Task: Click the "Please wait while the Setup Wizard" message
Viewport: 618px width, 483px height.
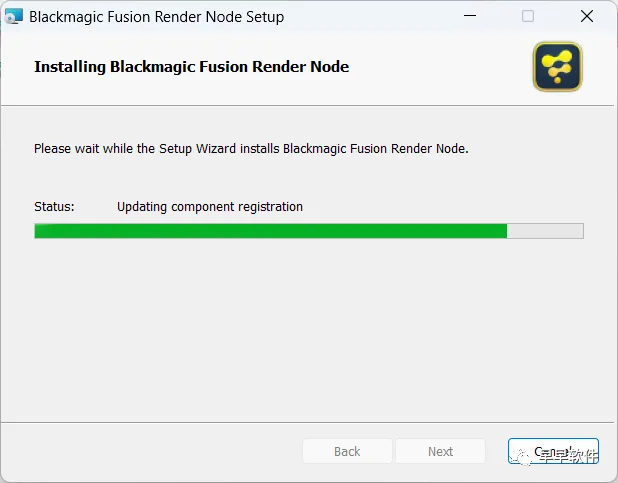Action: [251, 149]
